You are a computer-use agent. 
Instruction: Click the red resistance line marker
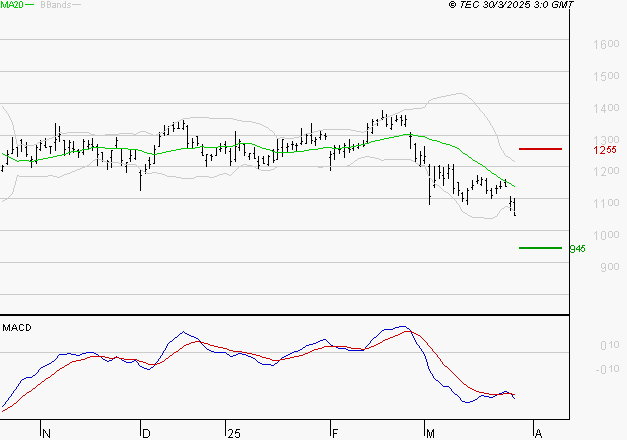click(x=540, y=149)
